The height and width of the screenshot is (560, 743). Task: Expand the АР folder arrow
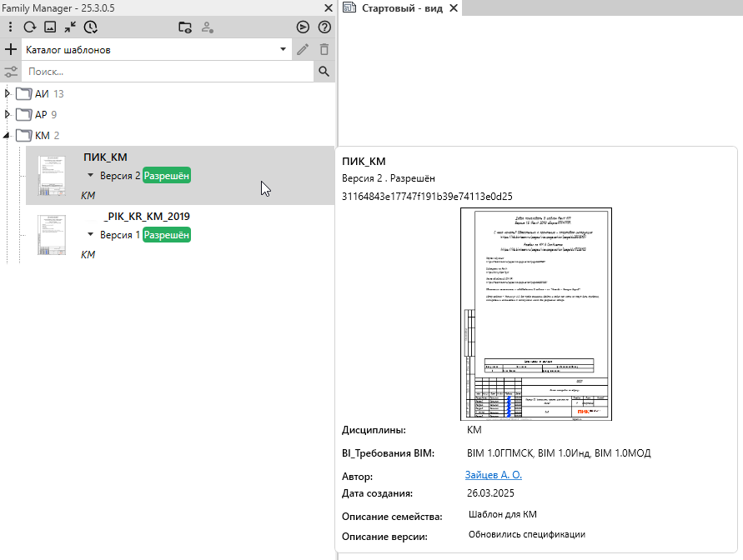(8, 114)
